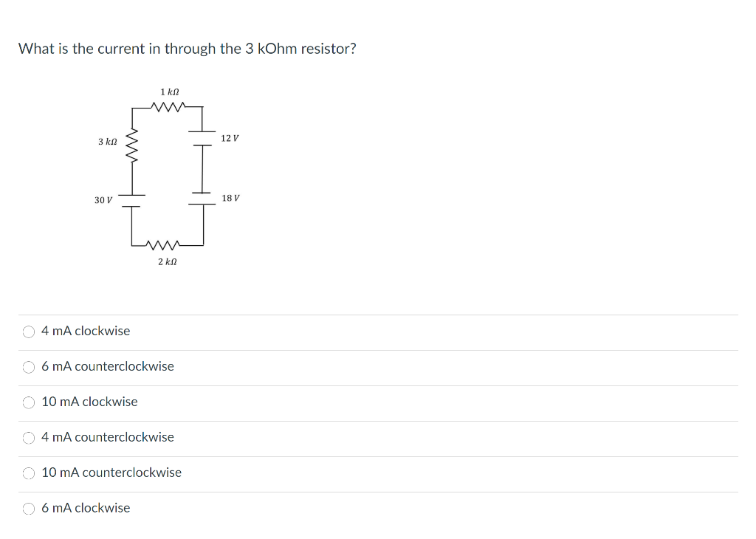Click the 18 V battery symbol

click(201, 197)
